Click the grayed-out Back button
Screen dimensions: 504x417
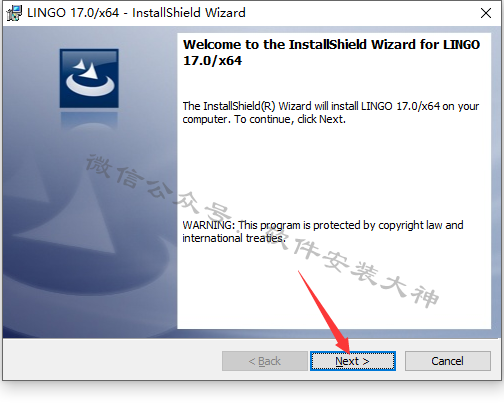coord(265,361)
